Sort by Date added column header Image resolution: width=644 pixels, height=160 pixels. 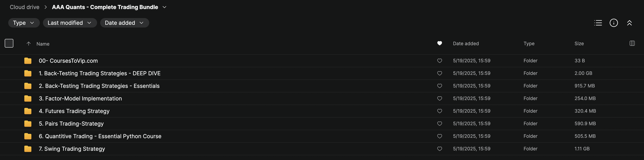pyautogui.click(x=466, y=44)
